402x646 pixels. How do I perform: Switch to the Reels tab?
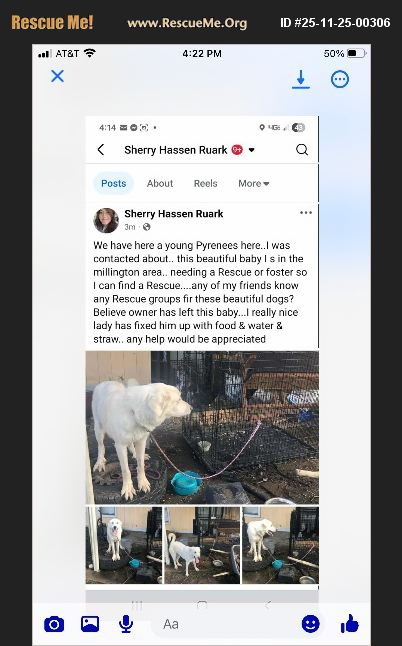(205, 183)
